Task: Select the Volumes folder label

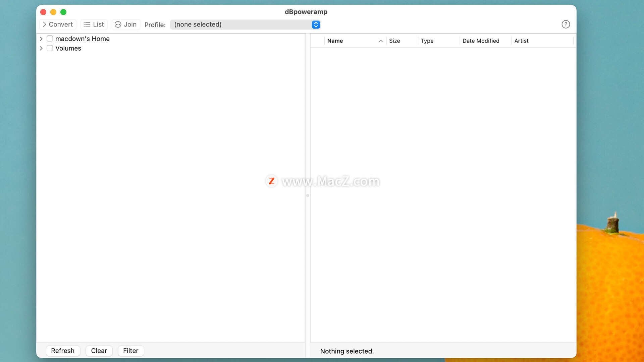Action: click(68, 48)
